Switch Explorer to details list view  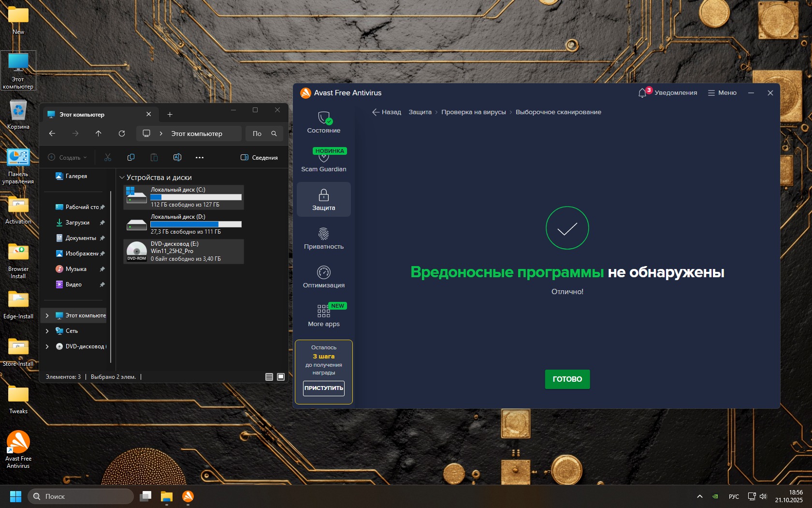[x=269, y=377]
